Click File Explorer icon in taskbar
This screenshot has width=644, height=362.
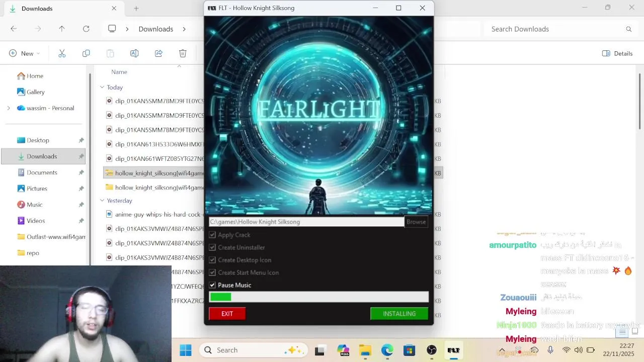click(365, 350)
